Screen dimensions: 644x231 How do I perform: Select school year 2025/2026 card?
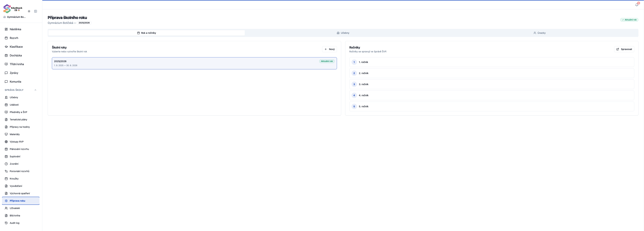click(194, 63)
